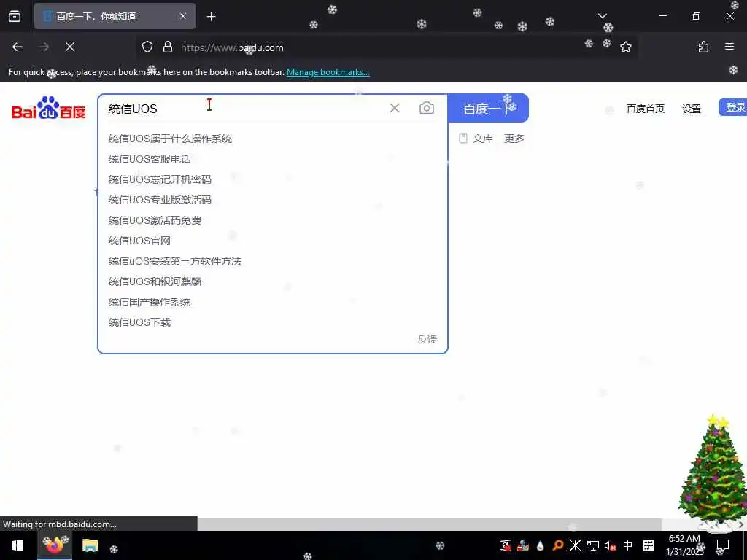The image size is (747, 560).
Task: Close the 百度一下 browser tab
Action: click(183, 17)
